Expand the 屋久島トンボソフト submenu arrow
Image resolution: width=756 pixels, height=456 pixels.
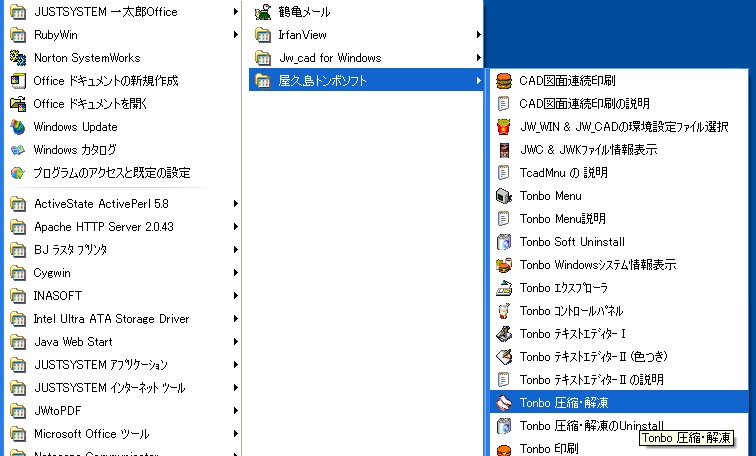click(x=478, y=80)
